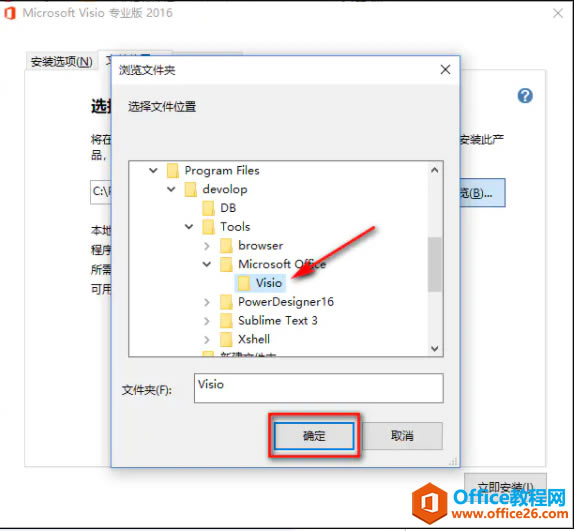Screen dimensions: 575x531
Task: Collapse the Microsoft Office folder node
Action: (207, 264)
